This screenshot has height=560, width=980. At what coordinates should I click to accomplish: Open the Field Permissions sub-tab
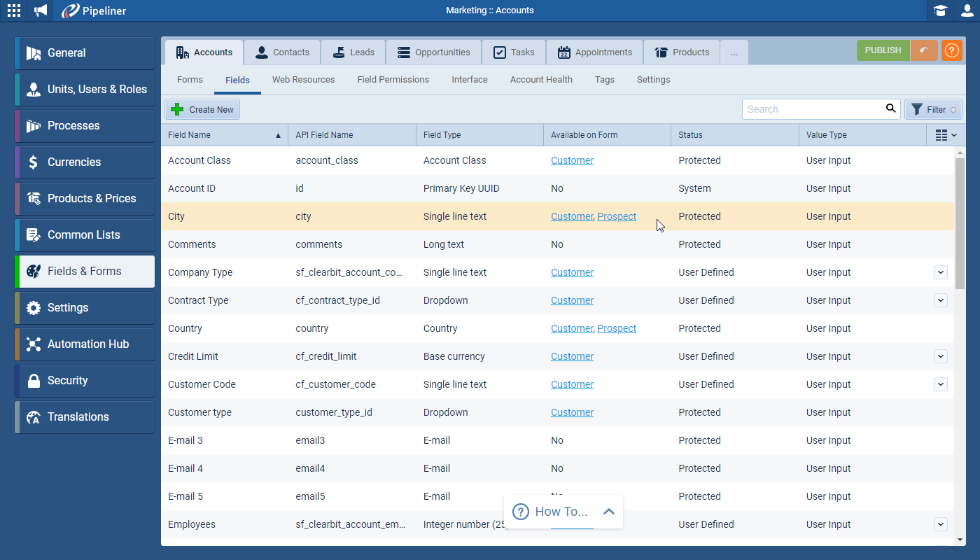(393, 79)
